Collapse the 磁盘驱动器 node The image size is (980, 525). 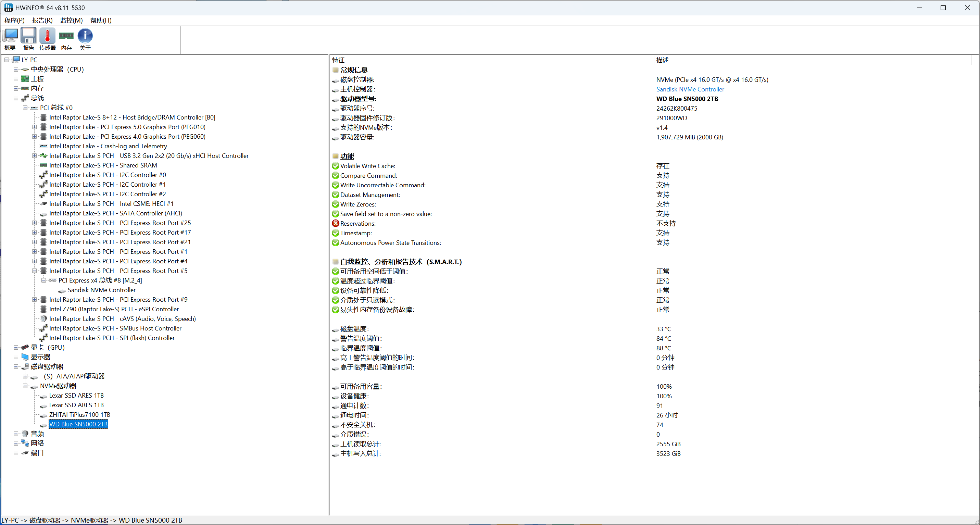[x=16, y=367]
